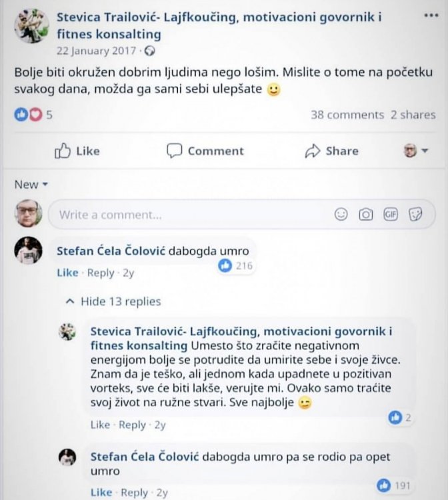Open the post's three-dots options menu

point(431,16)
